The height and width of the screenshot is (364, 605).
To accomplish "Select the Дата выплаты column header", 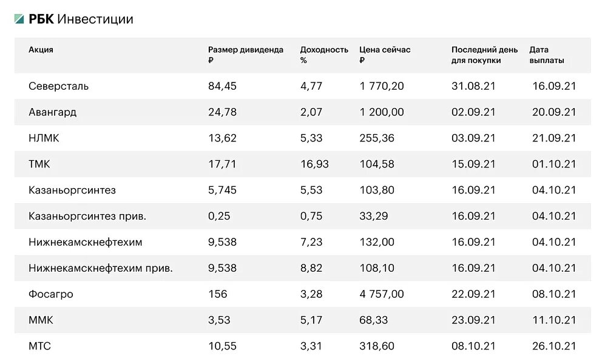I will click(x=547, y=55).
